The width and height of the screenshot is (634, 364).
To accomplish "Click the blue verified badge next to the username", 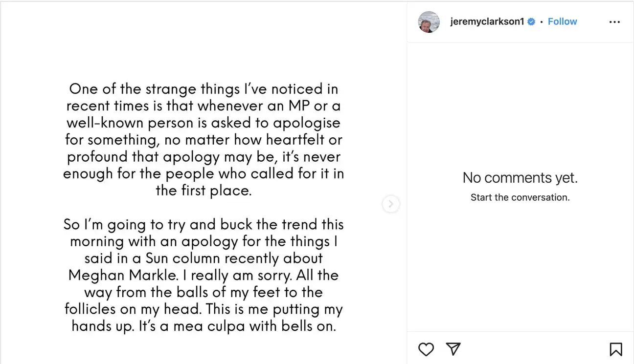I will click(531, 21).
